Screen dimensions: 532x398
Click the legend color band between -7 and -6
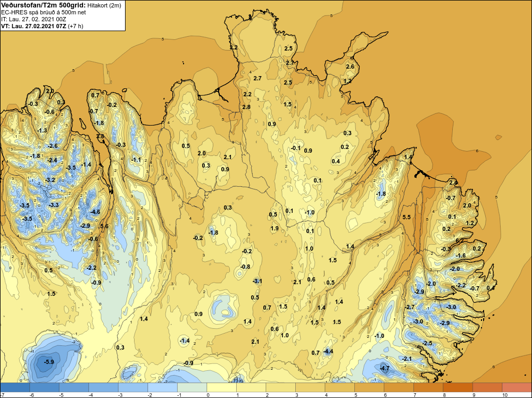pyautogui.click(x=15, y=387)
